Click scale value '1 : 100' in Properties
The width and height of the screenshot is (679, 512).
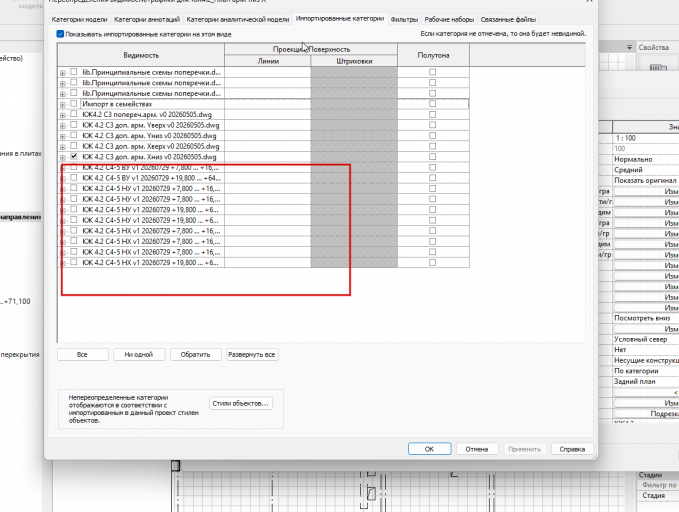pos(626,138)
